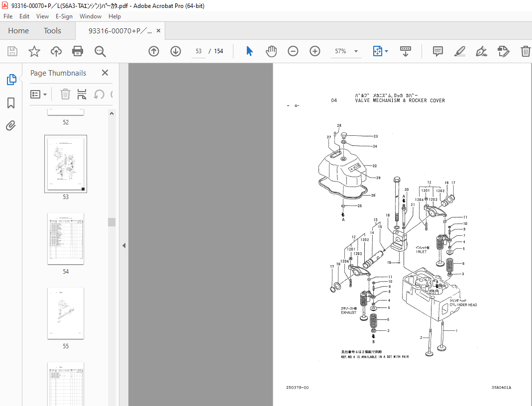Open the Edit PDF redact tool icon
This screenshot has height=406, width=532.
pyautogui.click(x=504, y=51)
